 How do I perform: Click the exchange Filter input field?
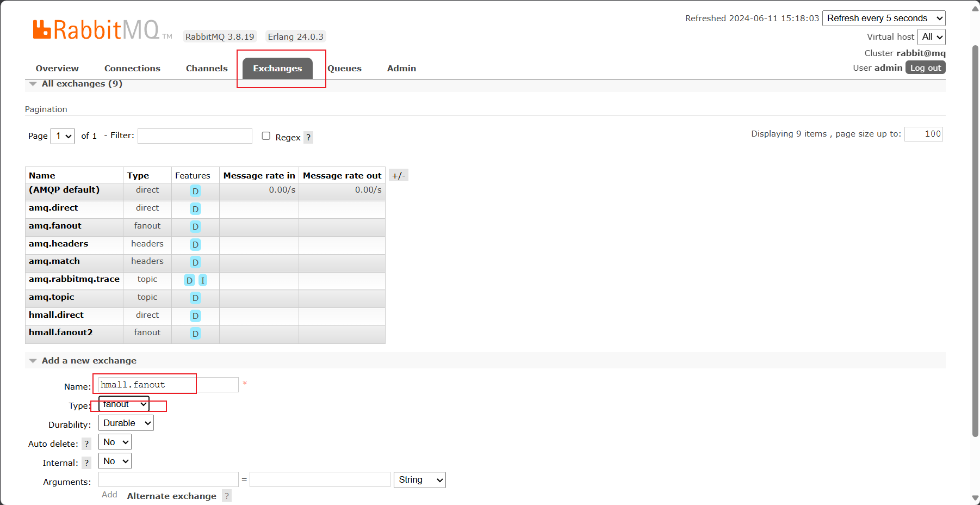(x=195, y=136)
